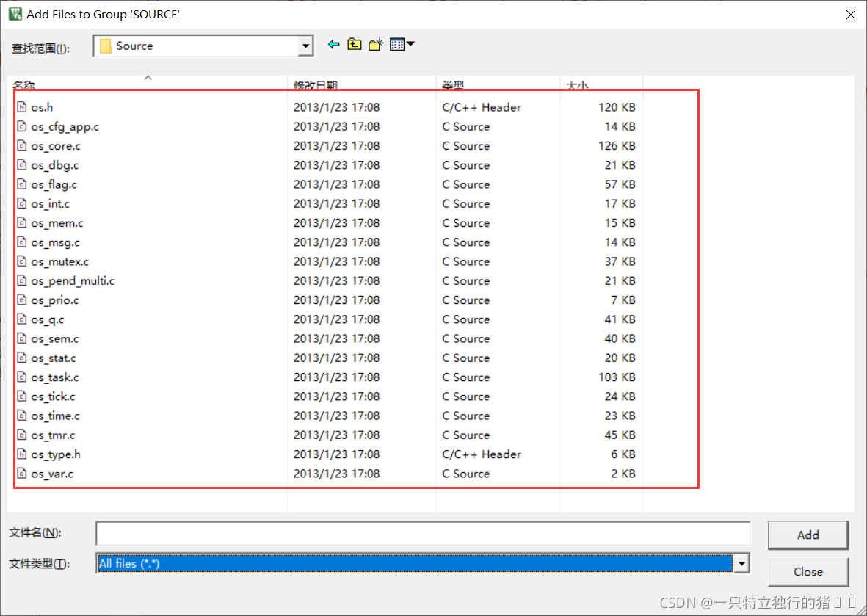
Task: Go up one folder level icon
Action: 355,44
